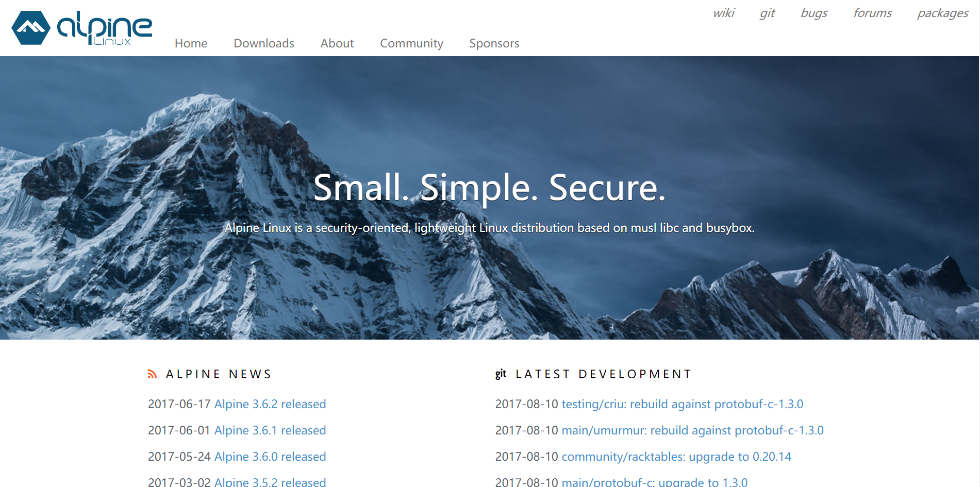The image size is (980, 487).
Task: Click the date 2017-05-24
Action: 179,457
